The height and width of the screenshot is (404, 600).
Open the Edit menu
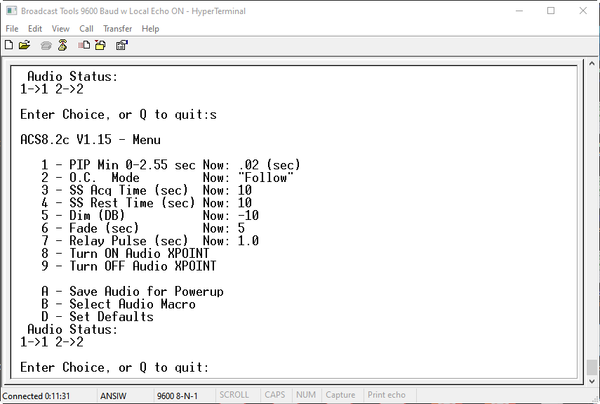click(x=35, y=29)
